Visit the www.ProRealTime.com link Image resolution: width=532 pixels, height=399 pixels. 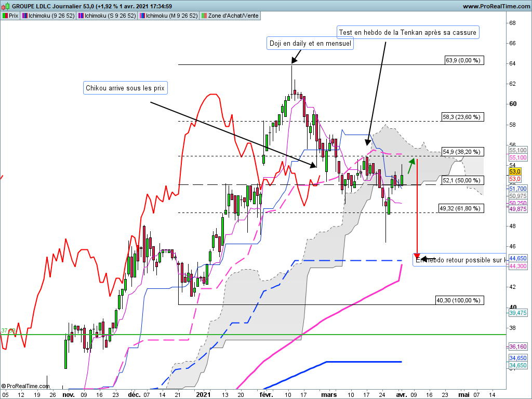[x=496, y=6]
